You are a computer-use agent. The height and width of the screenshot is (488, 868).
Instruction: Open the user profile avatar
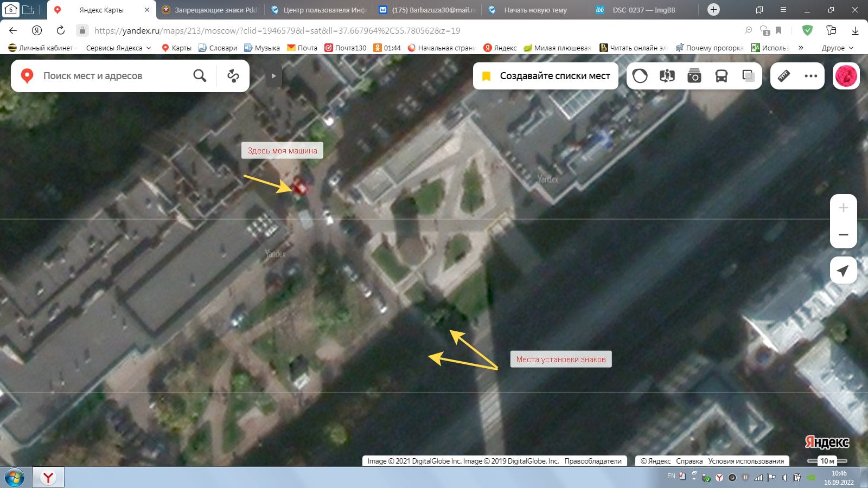coord(846,76)
